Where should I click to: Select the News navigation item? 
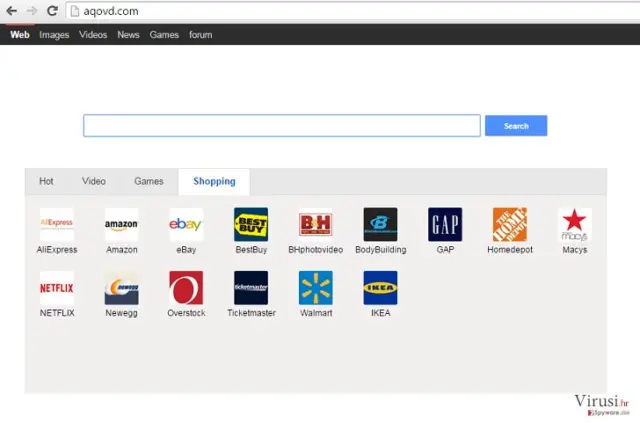click(128, 35)
